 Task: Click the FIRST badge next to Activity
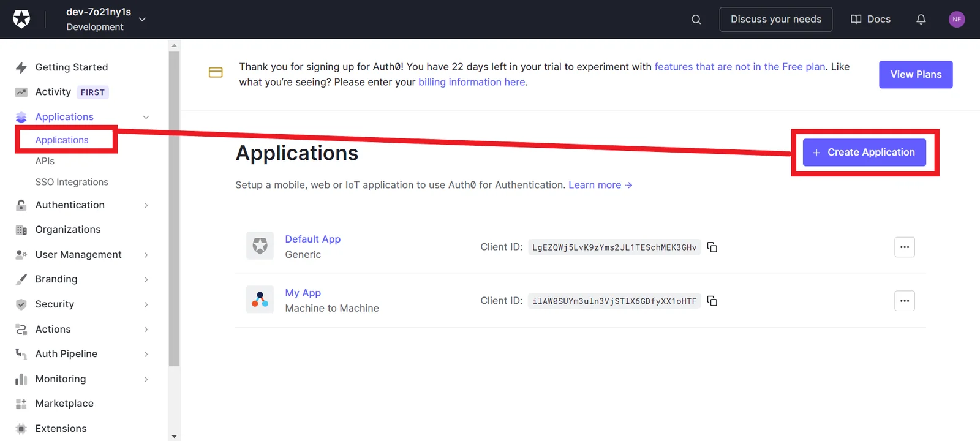92,92
